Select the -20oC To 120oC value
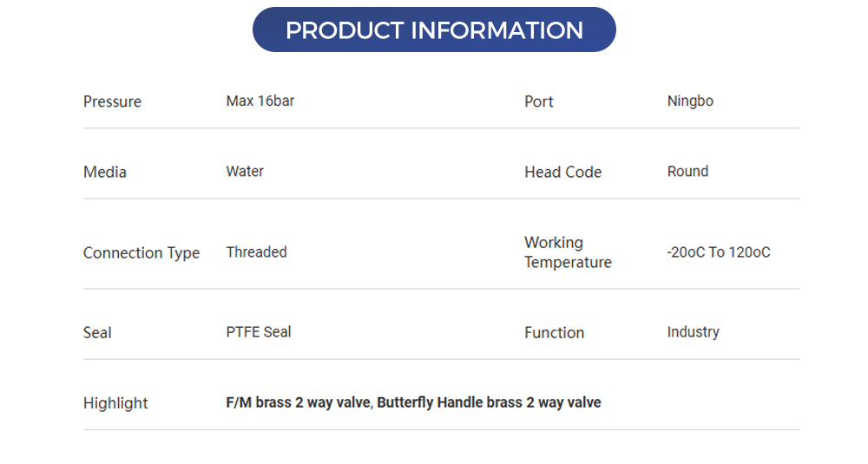This screenshot has width=868, height=464. pos(719,252)
